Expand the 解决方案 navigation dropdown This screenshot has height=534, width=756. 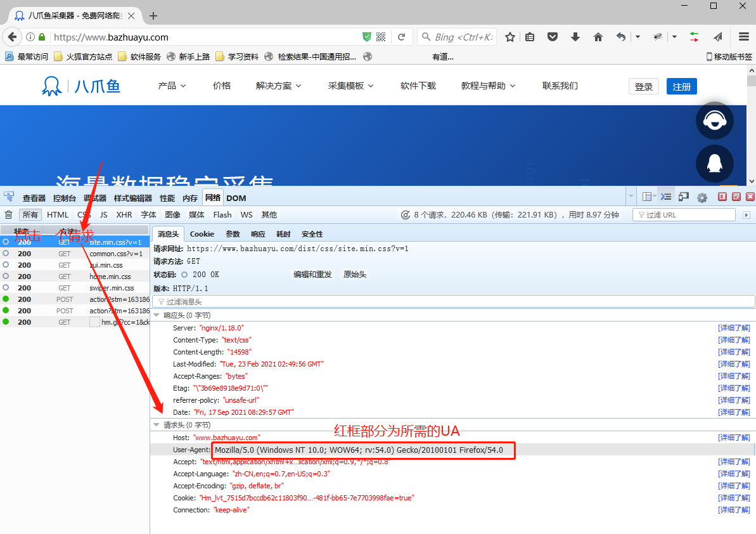(279, 86)
